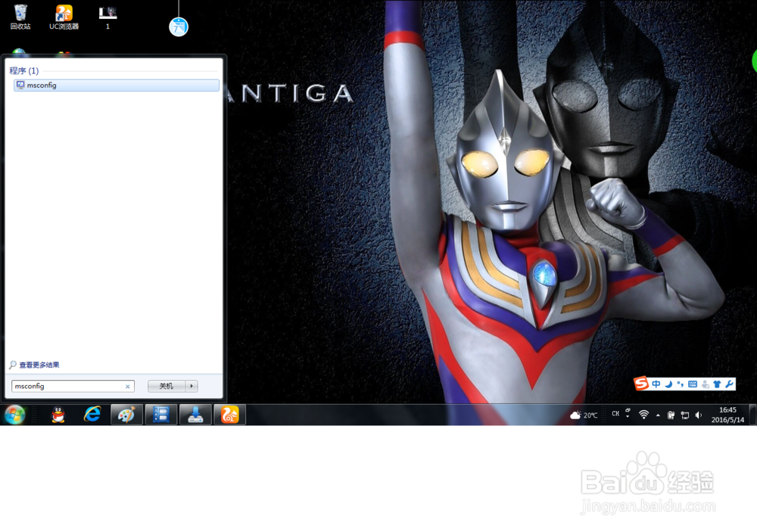The width and height of the screenshot is (757, 532).
Task: Expand the shutdown options arrow
Action: click(192, 386)
